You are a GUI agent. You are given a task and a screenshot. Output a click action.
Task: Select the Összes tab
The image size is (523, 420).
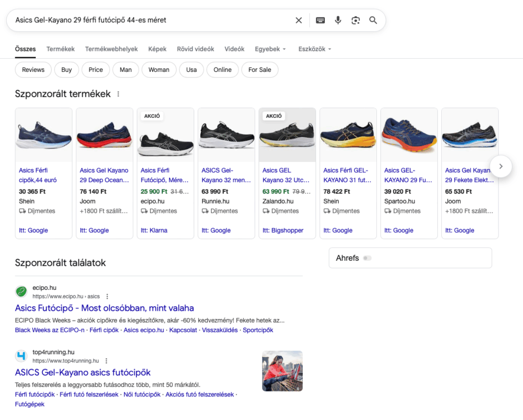pyautogui.click(x=26, y=49)
